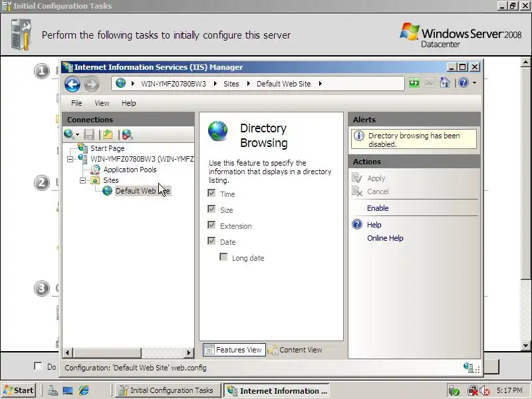Viewport: 532px width, 399px height.
Task: Click the Save icon in the Connections toolbar
Action: tap(89, 135)
